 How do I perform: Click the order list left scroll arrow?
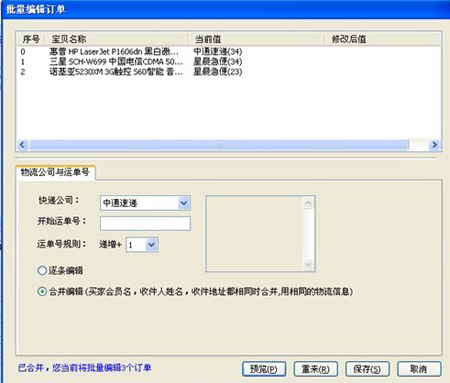click(x=22, y=145)
